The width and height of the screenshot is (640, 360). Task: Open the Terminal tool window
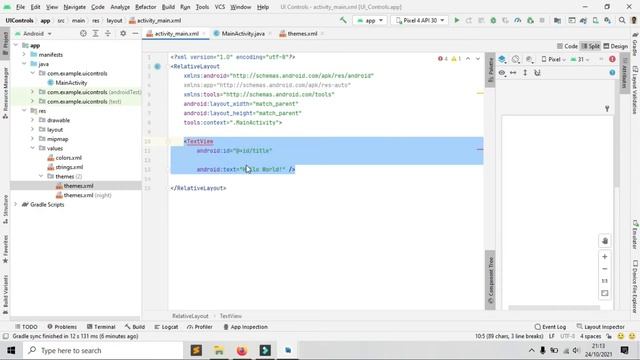(x=101, y=327)
